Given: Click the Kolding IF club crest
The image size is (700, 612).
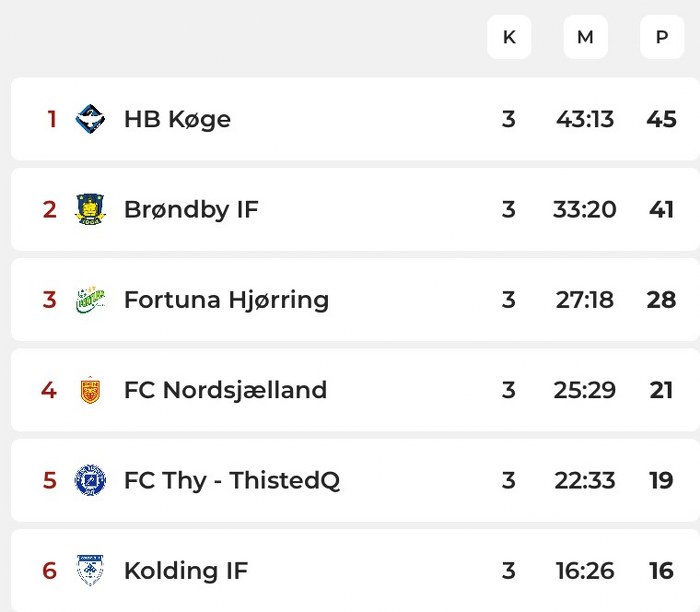Looking at the screenshot, I should [90, 571].
